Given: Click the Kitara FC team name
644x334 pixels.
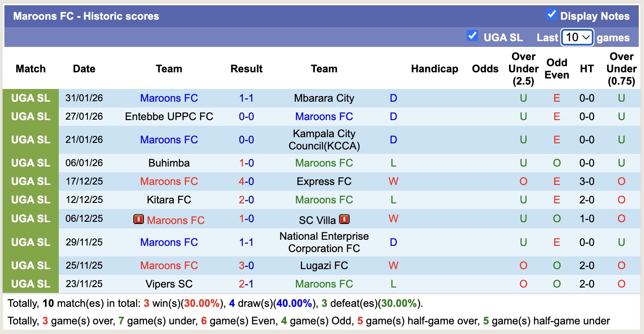Looking at the screenshot, I should pyautogui.click(x=169, y=200).
